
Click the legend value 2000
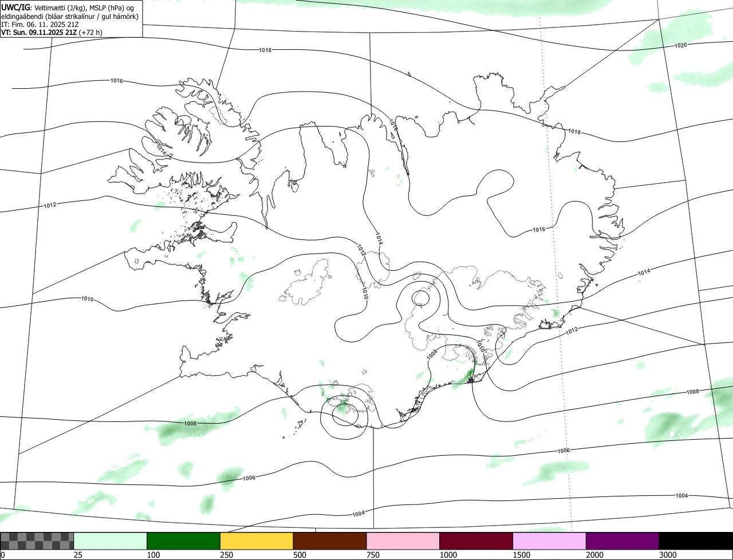point(596,555)
